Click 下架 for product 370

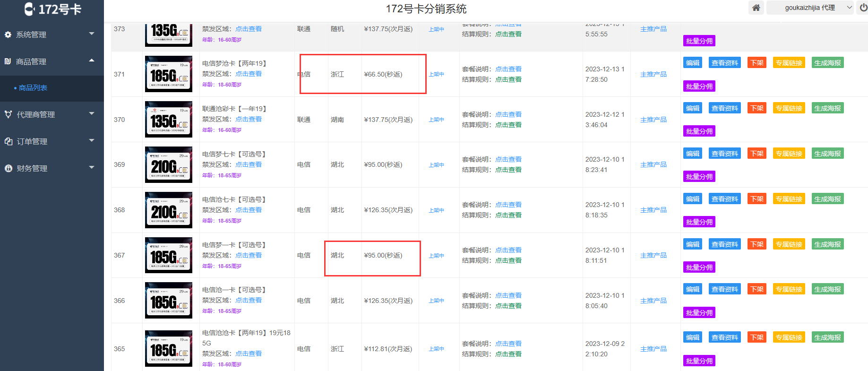757,108
